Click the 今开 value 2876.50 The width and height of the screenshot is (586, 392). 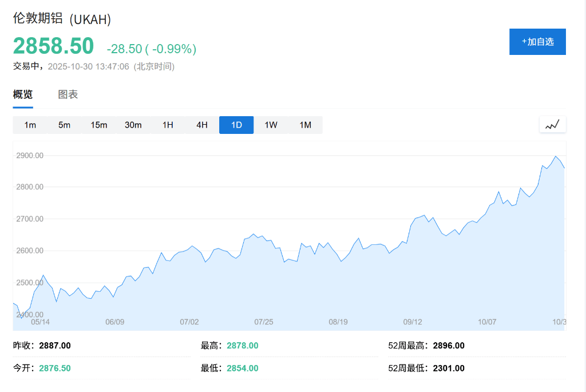tap(55, 368)
